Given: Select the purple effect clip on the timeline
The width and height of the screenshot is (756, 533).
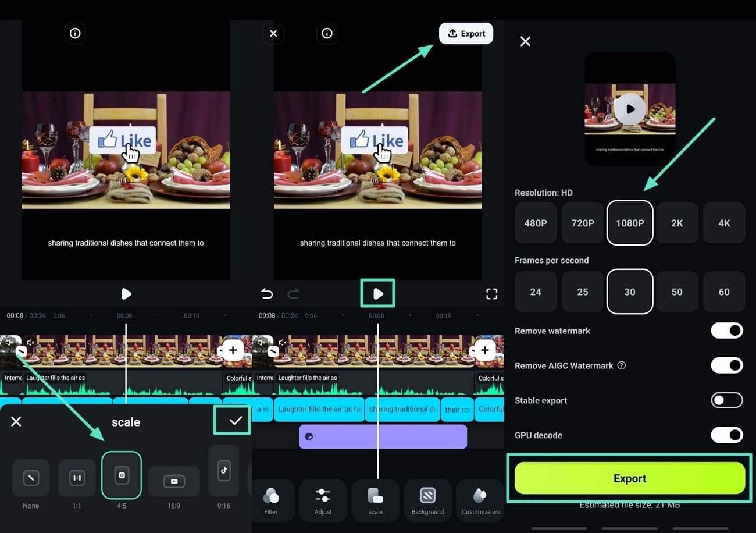Looking at the screenshot, I should [383, 436].
